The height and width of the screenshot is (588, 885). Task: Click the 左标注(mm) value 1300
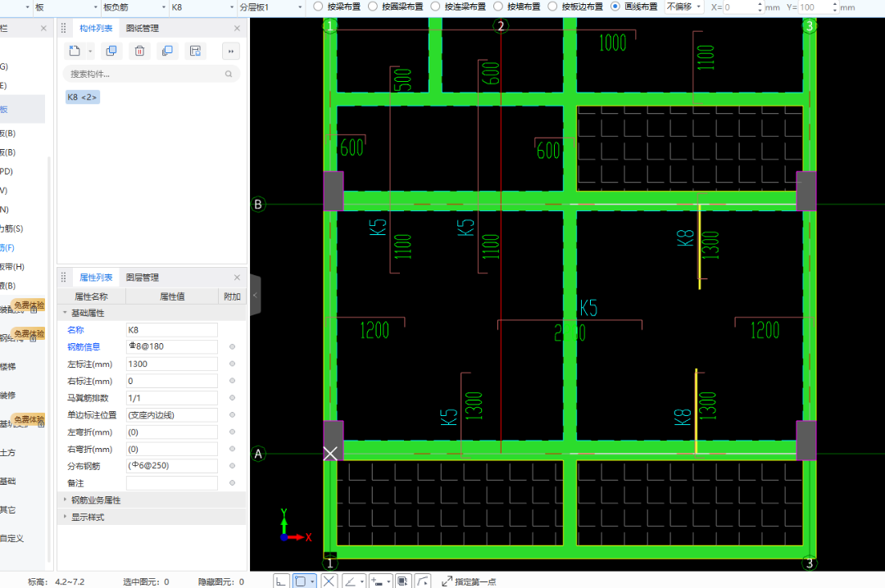[x=171, y=364]
